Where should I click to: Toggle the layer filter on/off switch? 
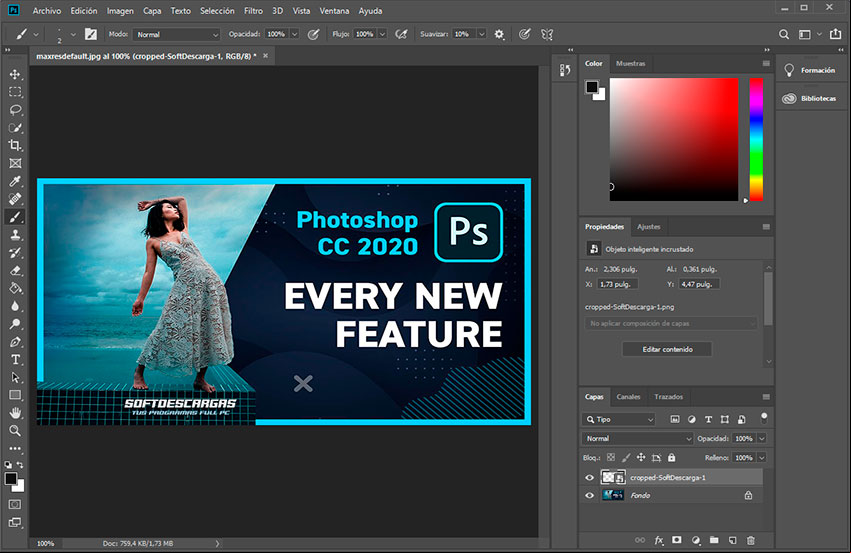point(764,418)
